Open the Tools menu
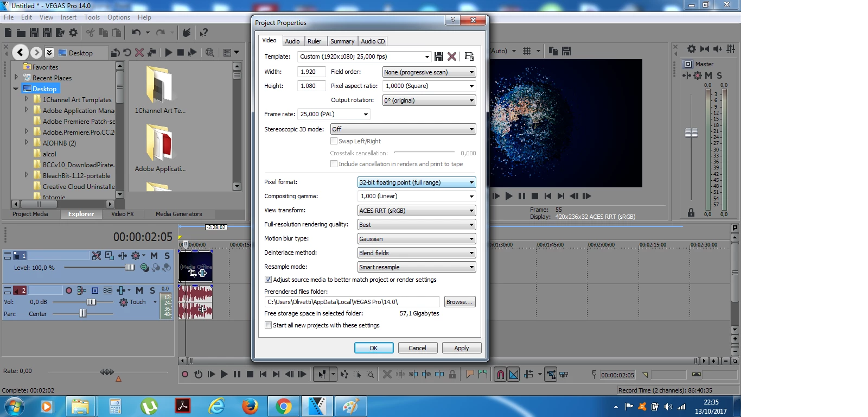The width and height of the screenshot is (868, 417). click(x=92, y=17)
